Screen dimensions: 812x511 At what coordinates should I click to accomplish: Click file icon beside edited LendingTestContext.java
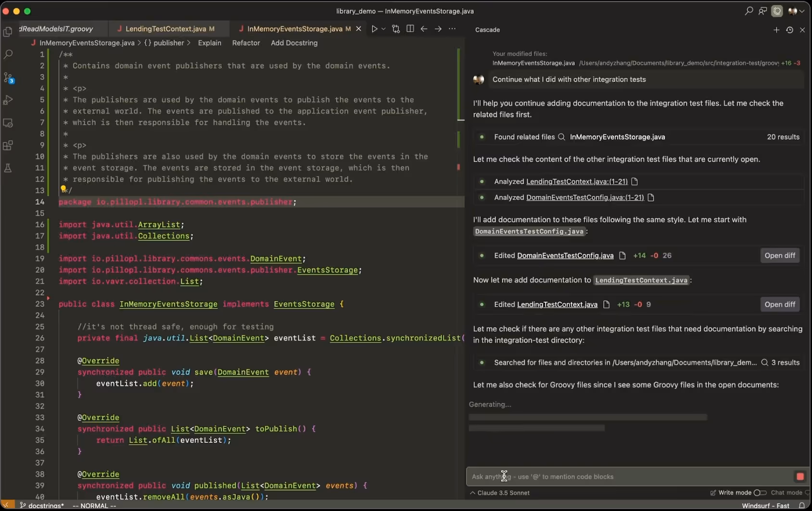point(606,305)
